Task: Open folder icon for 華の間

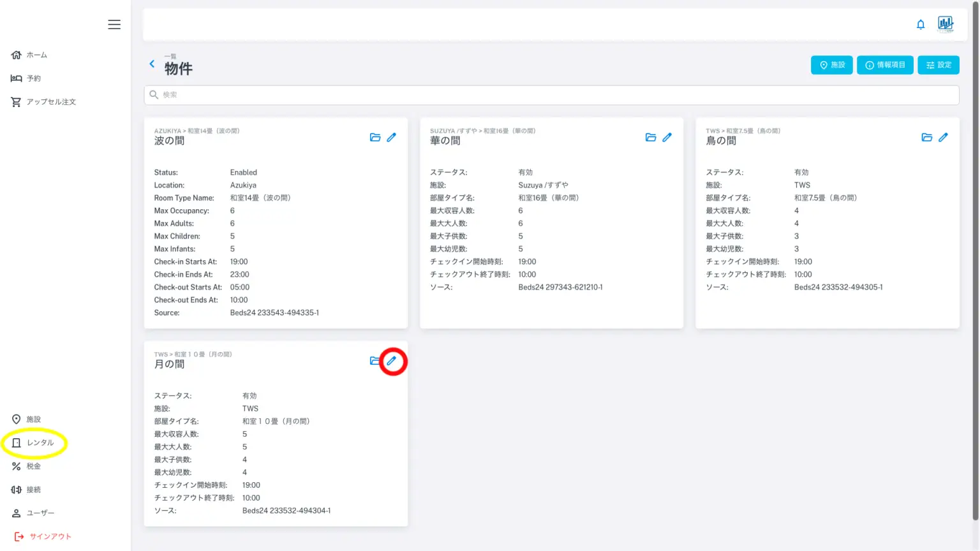Action: click(651, 137)
